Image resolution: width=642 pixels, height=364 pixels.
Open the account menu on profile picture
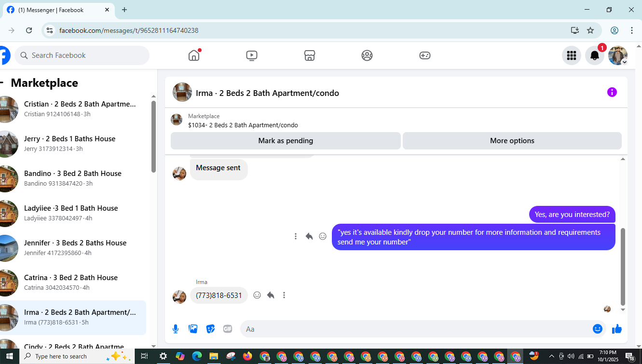pyautogui.click(x=618, y=55)
